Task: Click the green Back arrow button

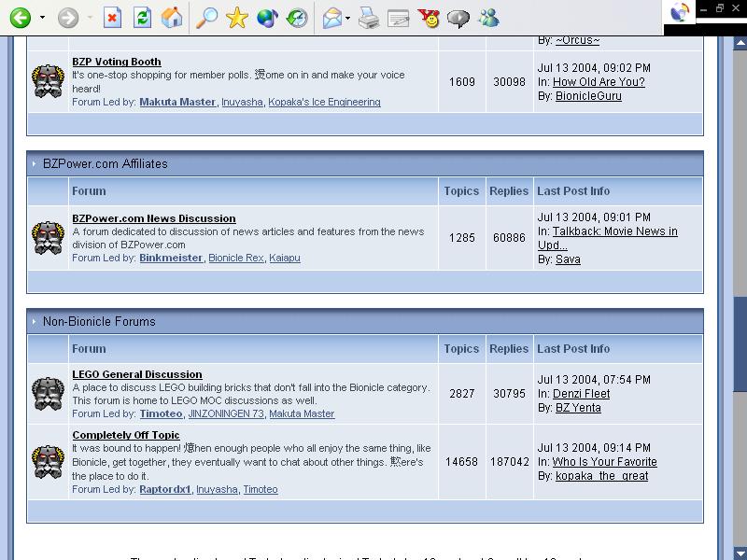Action: pyautogui.click(x=20, y=18)
